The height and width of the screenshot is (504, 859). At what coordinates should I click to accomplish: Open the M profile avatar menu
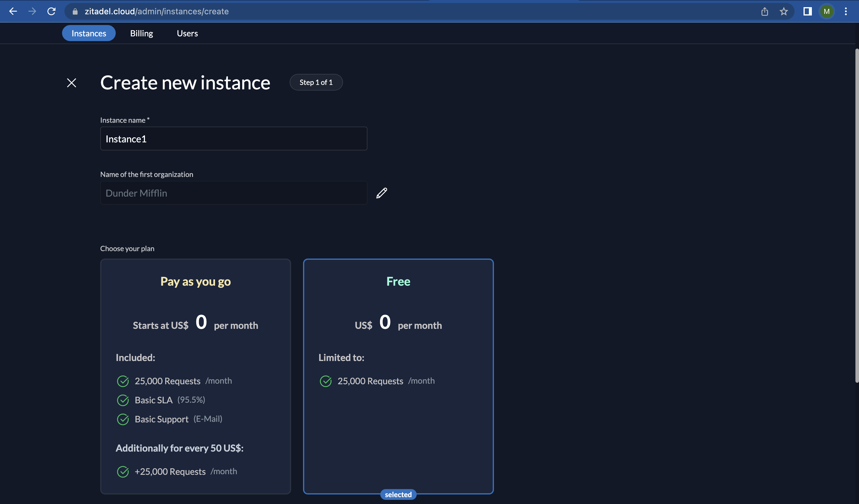(826, 11)
